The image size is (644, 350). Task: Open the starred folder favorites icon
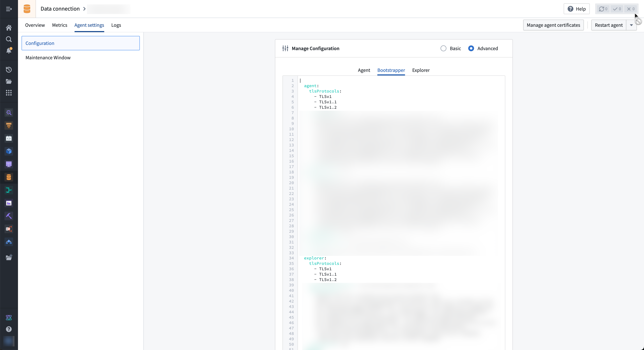coord(9,257)
